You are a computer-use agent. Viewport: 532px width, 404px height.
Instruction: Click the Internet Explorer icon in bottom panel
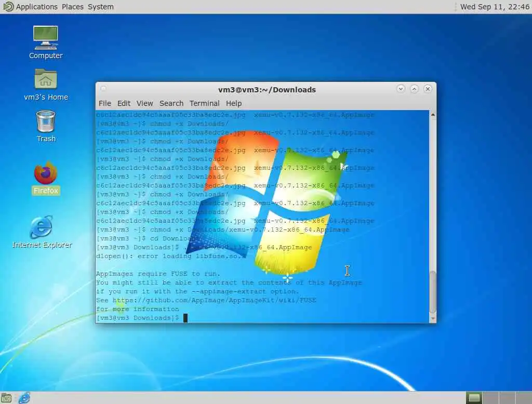click(24, 398)
